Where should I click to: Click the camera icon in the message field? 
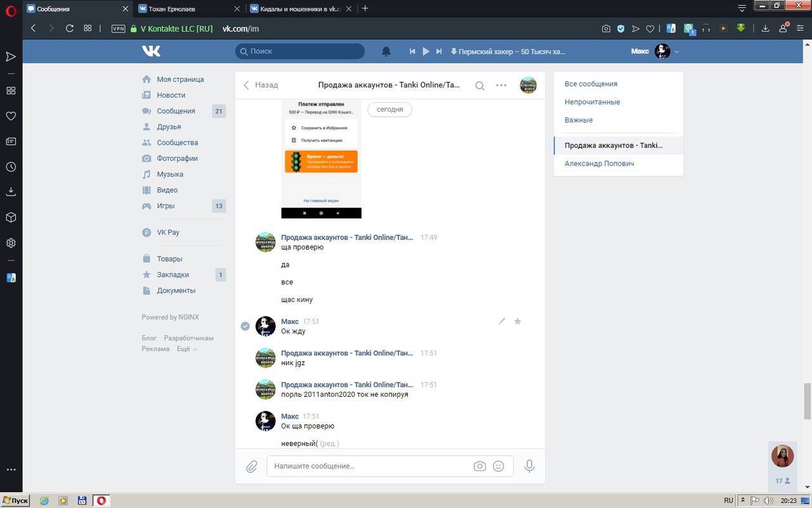tap(480, 466)
